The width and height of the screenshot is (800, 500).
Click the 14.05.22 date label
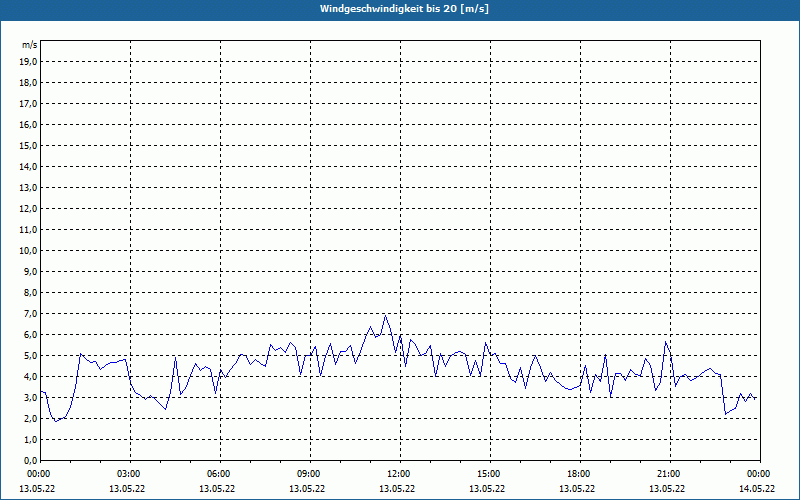pyautogui.click(x=757, y=489)
